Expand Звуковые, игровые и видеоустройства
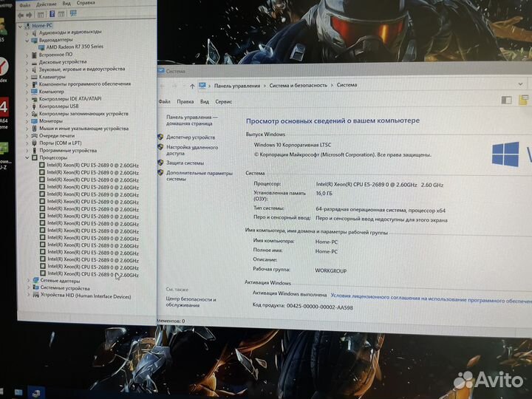The width and height of the screenshot is (532, 399). 27,70
